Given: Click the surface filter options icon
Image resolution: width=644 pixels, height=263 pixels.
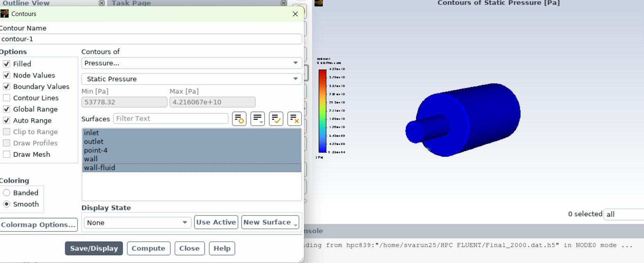Looking at the screenshot, I should tap(239, 119).
